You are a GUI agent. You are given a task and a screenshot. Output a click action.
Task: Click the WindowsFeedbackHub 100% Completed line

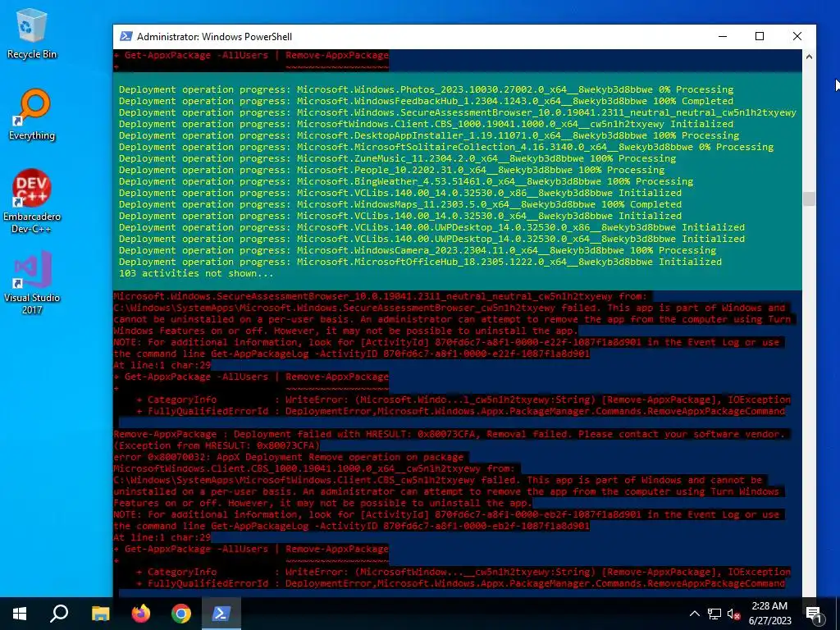click(x=427, y=101)
